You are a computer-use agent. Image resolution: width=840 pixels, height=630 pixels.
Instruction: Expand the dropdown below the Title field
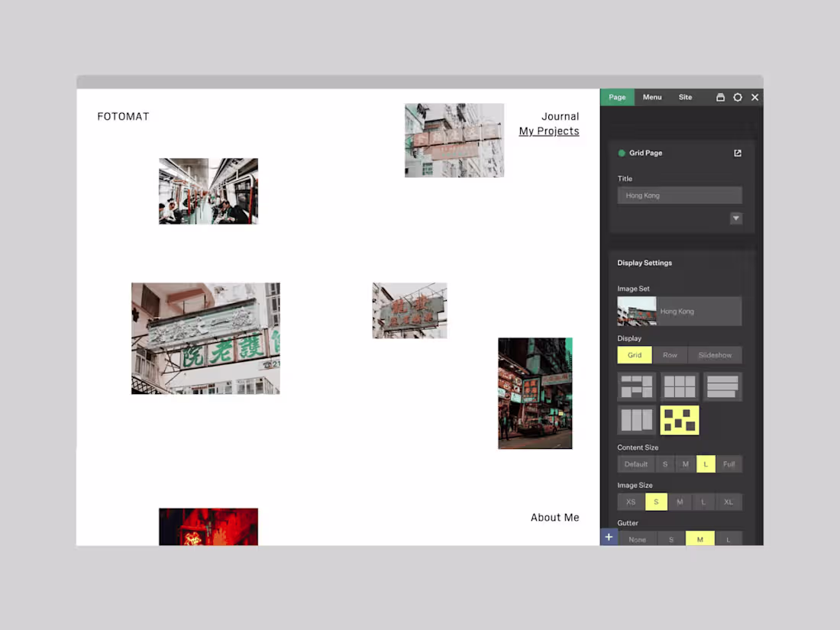click(735, 218)
